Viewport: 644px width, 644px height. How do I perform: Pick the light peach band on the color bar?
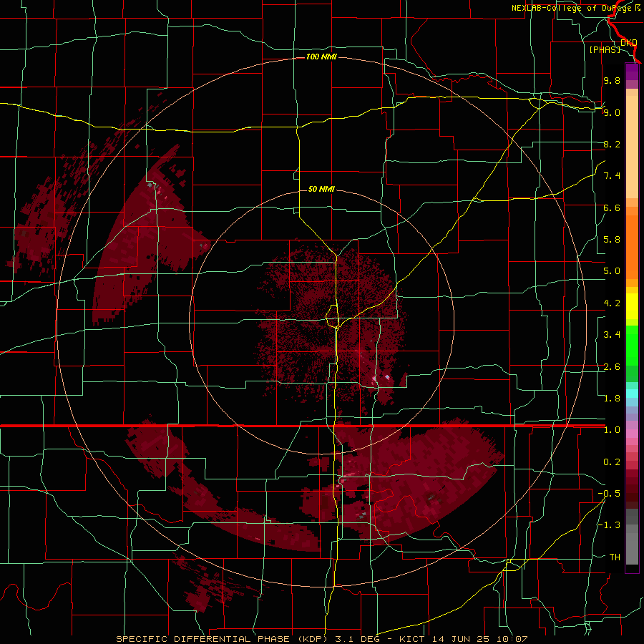pos(632,147)
